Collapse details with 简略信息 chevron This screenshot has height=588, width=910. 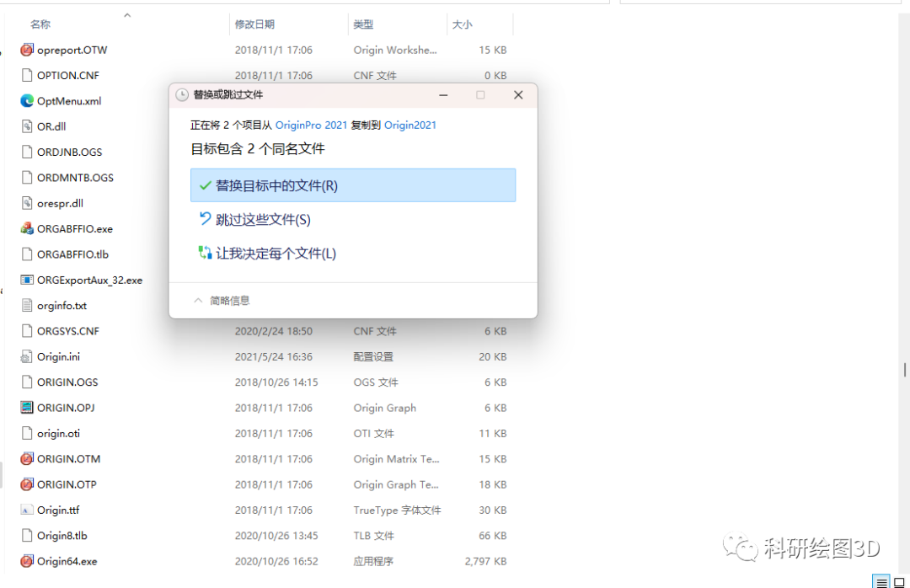coord(198,300)
